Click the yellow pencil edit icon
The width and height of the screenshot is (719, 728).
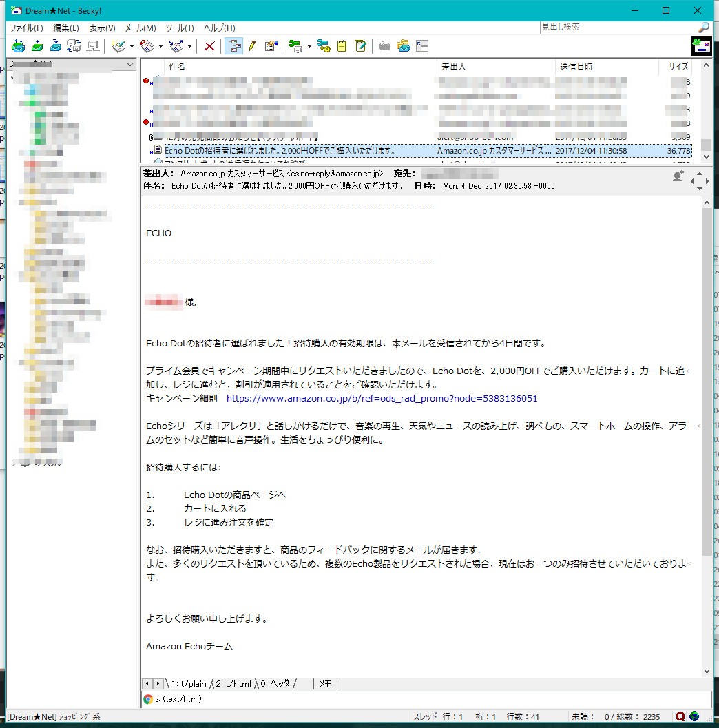click(x=252, y=46)
